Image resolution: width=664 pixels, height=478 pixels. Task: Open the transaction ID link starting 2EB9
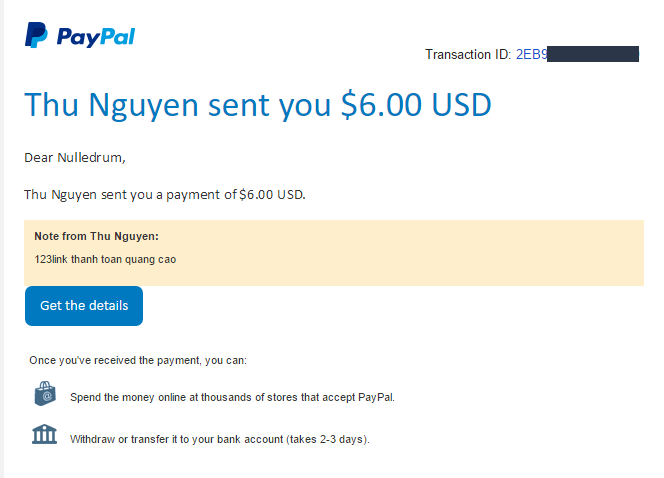[x=531, y=54]
